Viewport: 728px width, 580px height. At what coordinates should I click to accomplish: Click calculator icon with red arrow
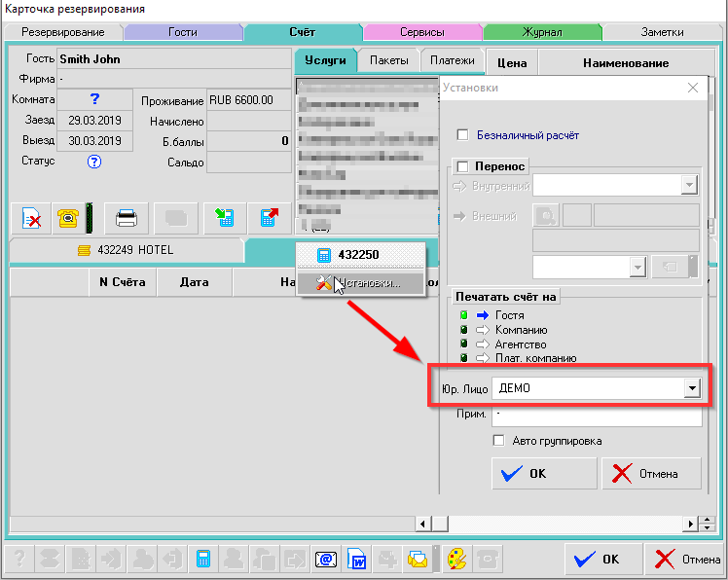pos(269,217)
